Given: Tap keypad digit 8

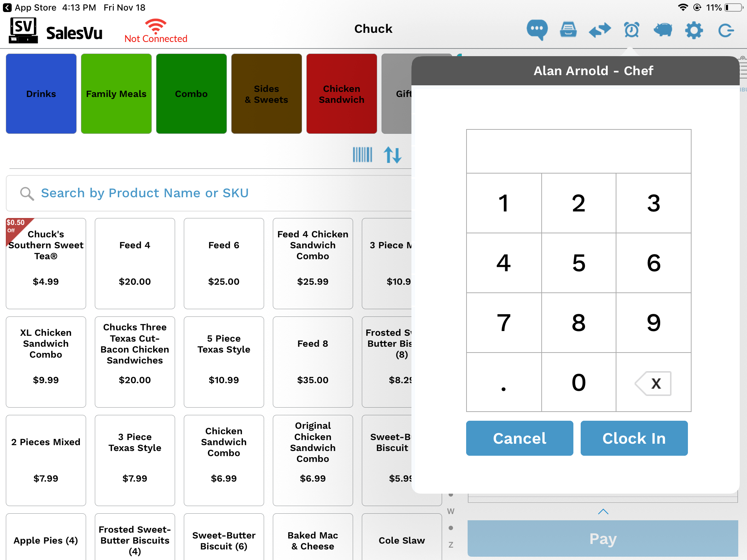Looking at the screenshot, I should click(x=579, y=323).
